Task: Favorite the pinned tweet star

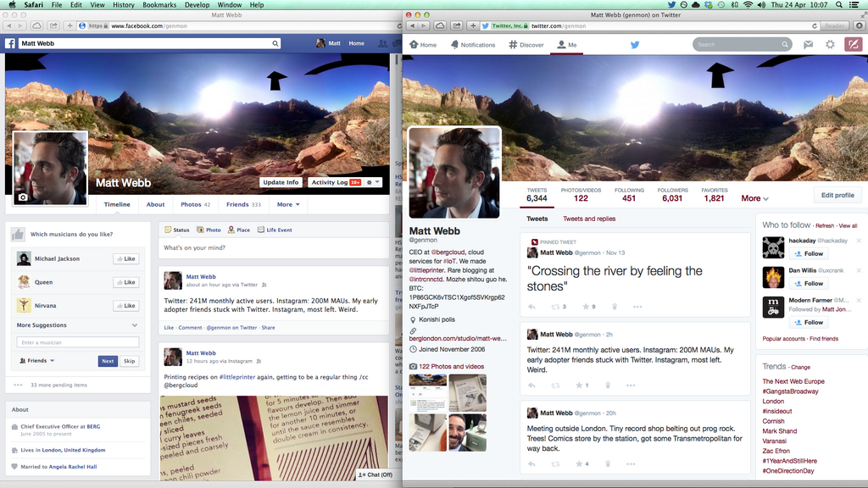Action: (x=585, y=307)
